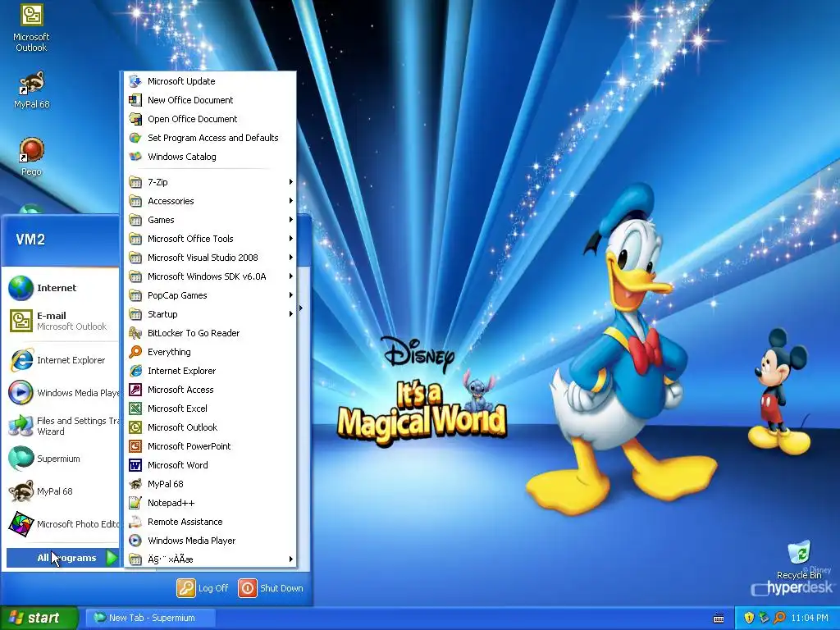Open Microsoft Outlook in the programs list
The height and width of the screenshot is (630, 840).
[209, 427]
